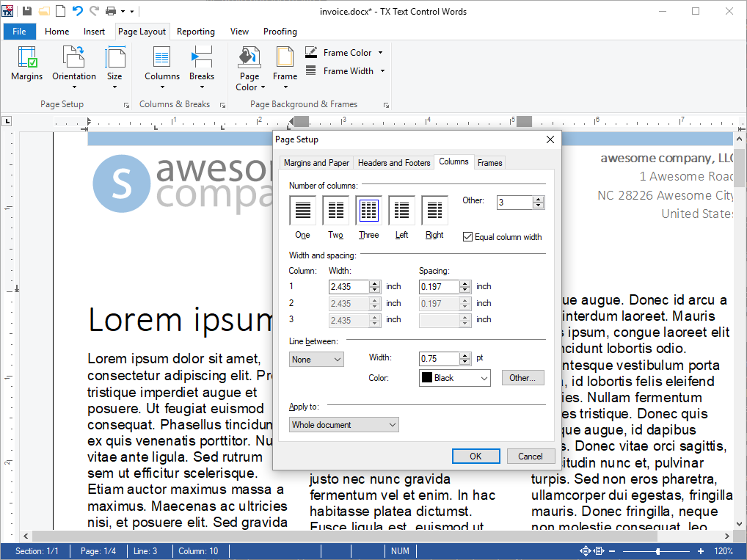Viewport: 747px width, 560px height.
Task: Open the Apply to dropdown
Action: [343, 424]
